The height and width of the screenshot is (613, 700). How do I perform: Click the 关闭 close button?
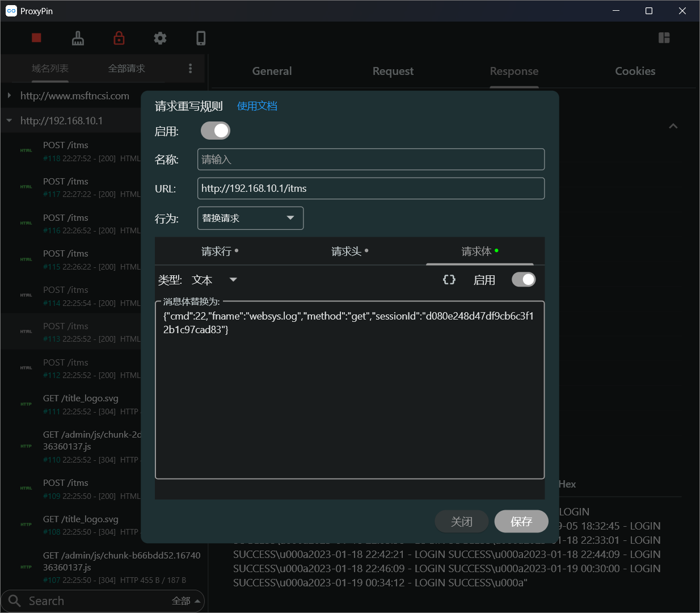(461, 522)
